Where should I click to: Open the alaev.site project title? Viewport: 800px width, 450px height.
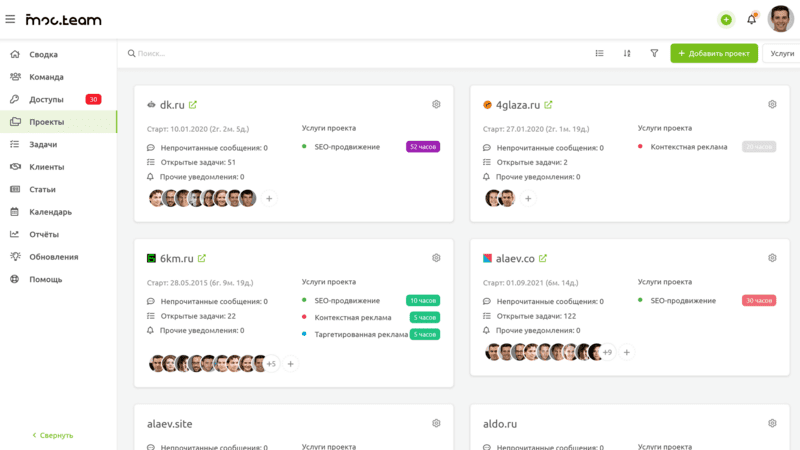pos(169,424)
